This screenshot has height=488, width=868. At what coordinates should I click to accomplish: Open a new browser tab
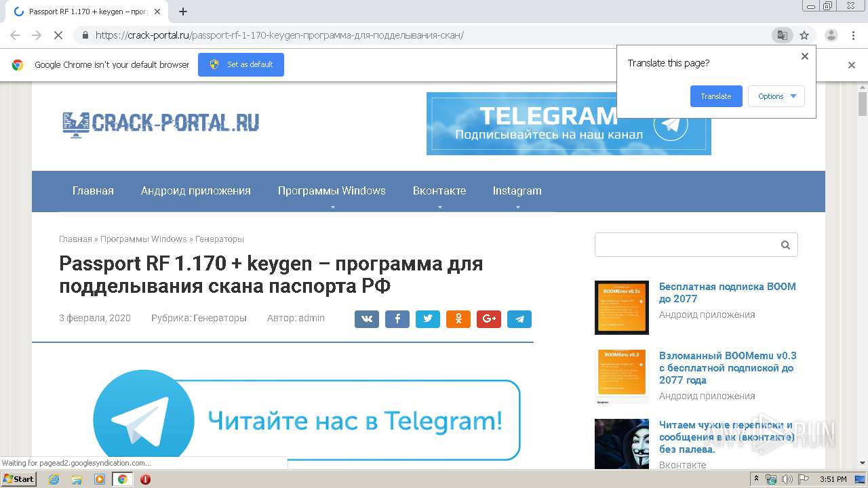(x=183, y=12)
